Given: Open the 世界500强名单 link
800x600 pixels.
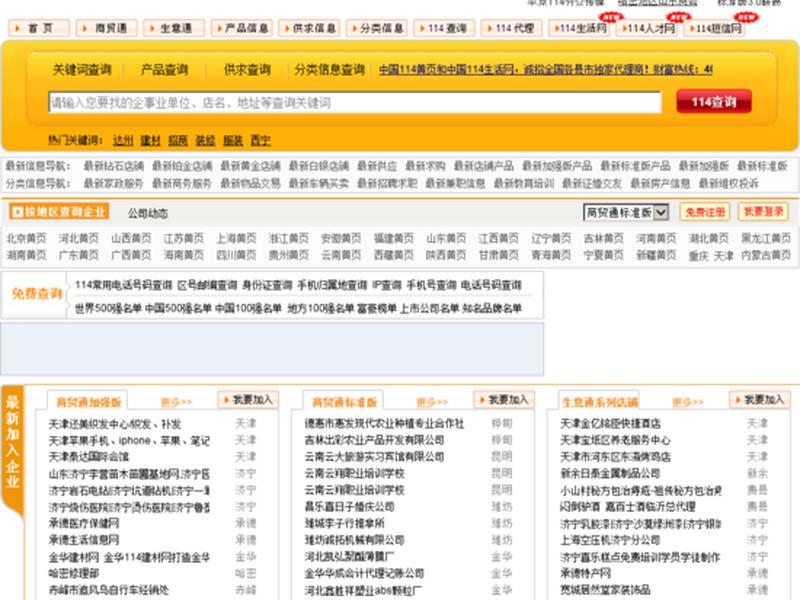Looking at the screenshot, I should pos(108,308).
